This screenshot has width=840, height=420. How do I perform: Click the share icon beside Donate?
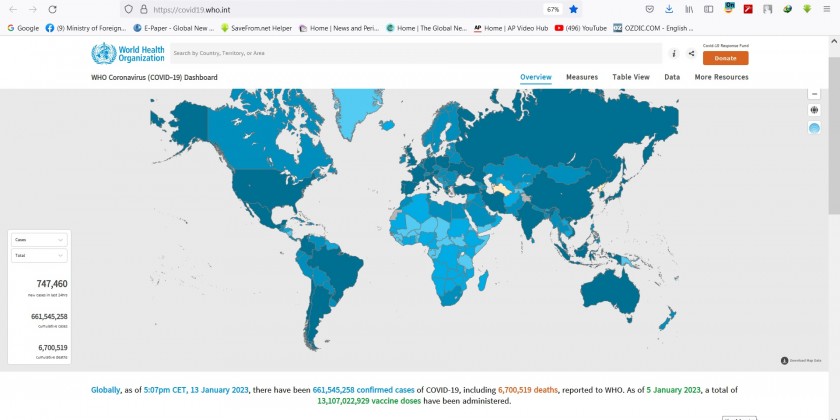tap(691, 53)
